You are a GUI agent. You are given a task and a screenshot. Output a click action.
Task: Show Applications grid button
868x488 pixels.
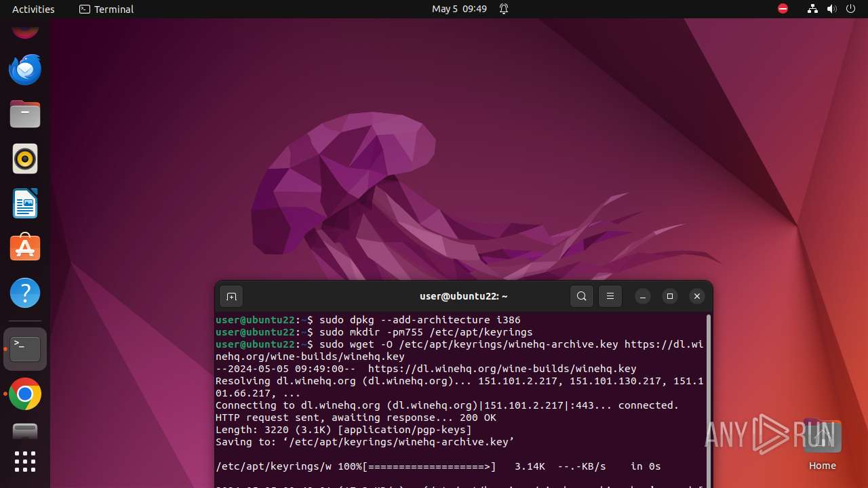pos(25,462)
